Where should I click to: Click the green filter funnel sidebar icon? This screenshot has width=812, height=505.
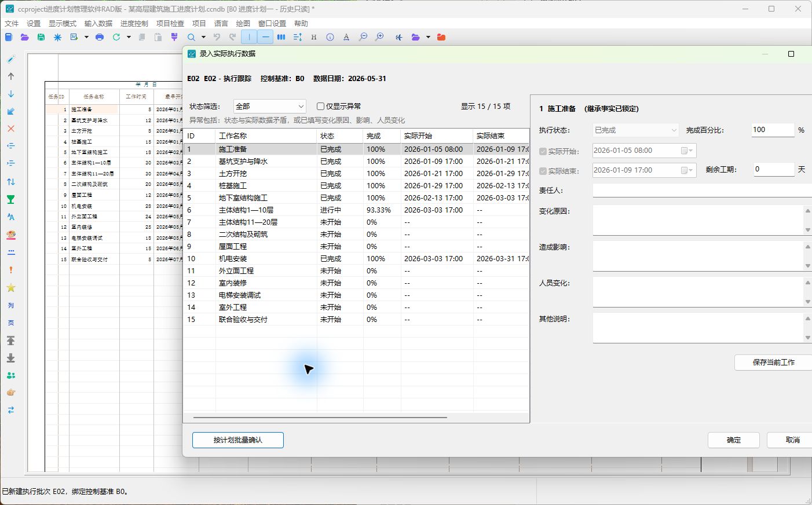(x=11, y=199)
